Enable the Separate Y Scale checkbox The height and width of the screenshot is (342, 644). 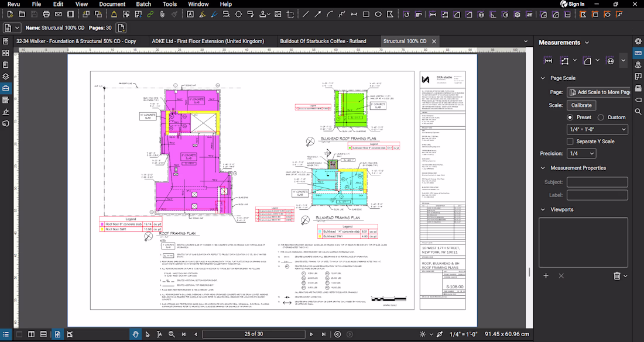point(570,141)
